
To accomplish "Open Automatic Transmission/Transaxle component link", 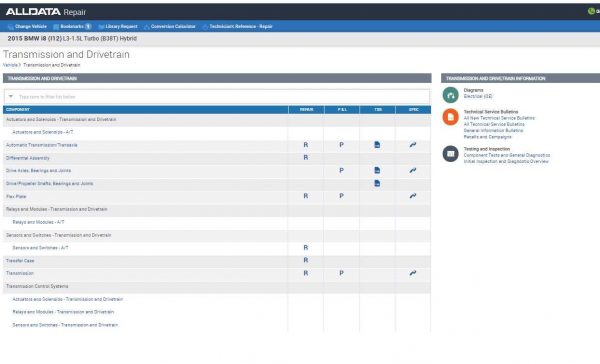I will pyautogui.click(x=42, y=145).
